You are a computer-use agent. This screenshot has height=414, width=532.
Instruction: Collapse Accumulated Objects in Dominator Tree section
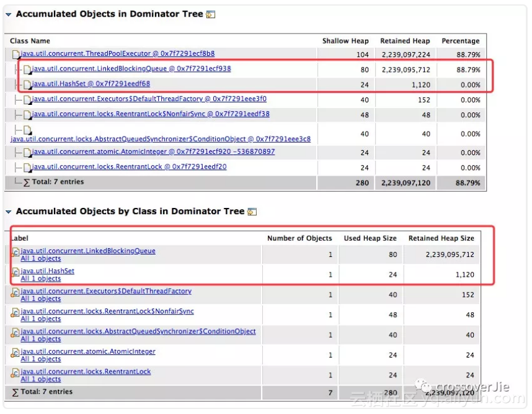coord(9,15)
